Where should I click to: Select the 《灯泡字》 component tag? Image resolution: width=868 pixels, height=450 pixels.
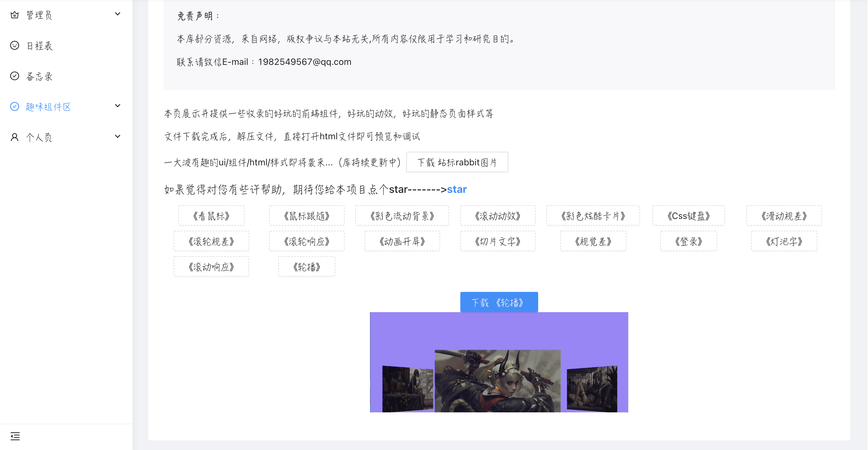(784, 242)
